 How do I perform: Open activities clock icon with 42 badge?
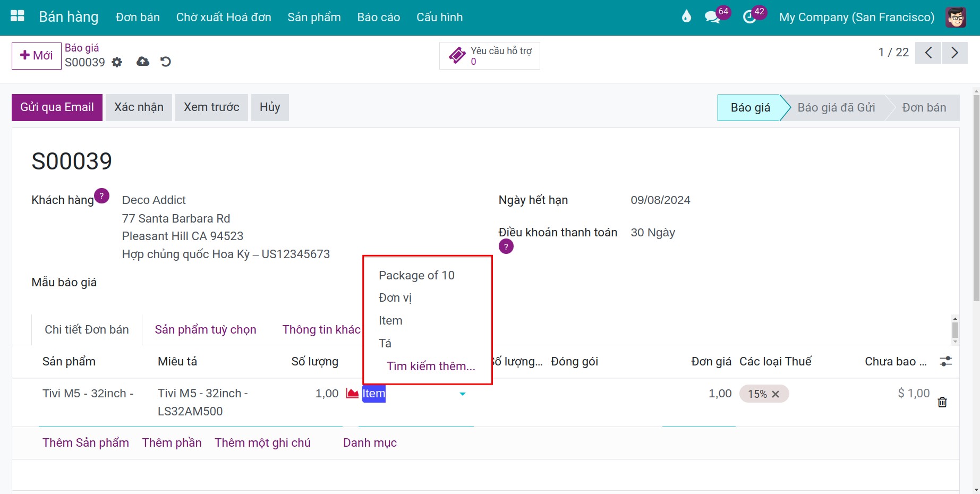(749, 17)
